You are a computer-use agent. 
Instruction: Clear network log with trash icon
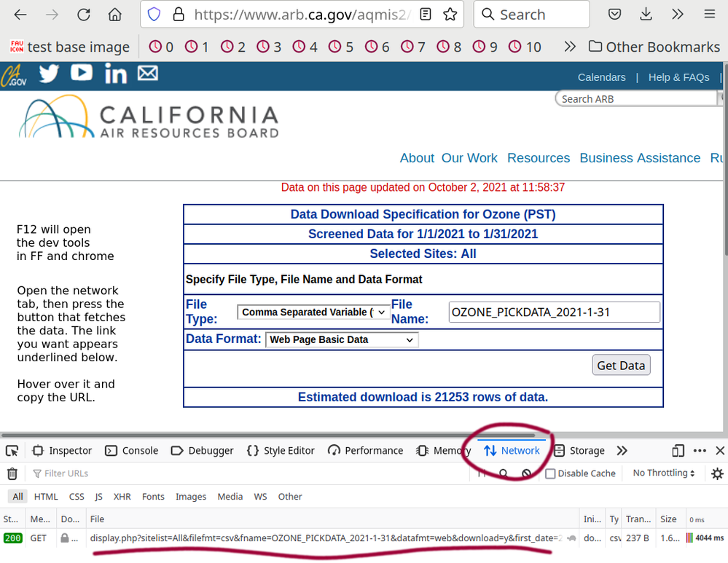[12, 473]
